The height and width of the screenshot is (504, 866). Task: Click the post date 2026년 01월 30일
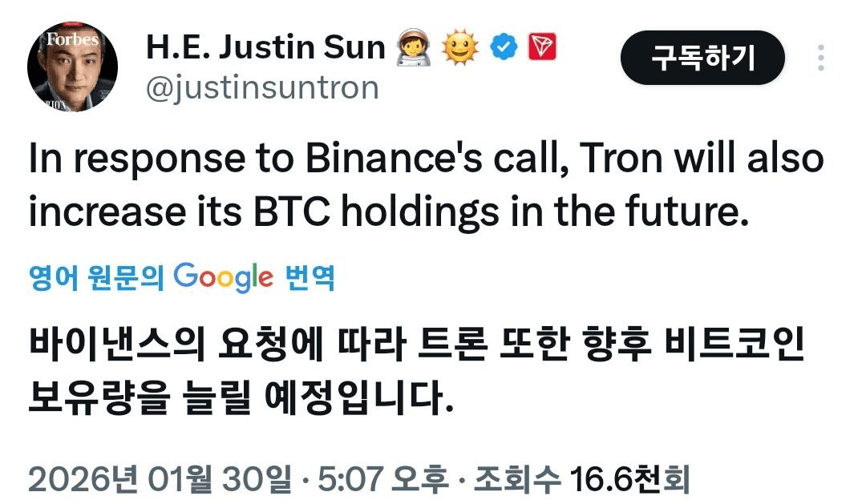coord(160,480)
